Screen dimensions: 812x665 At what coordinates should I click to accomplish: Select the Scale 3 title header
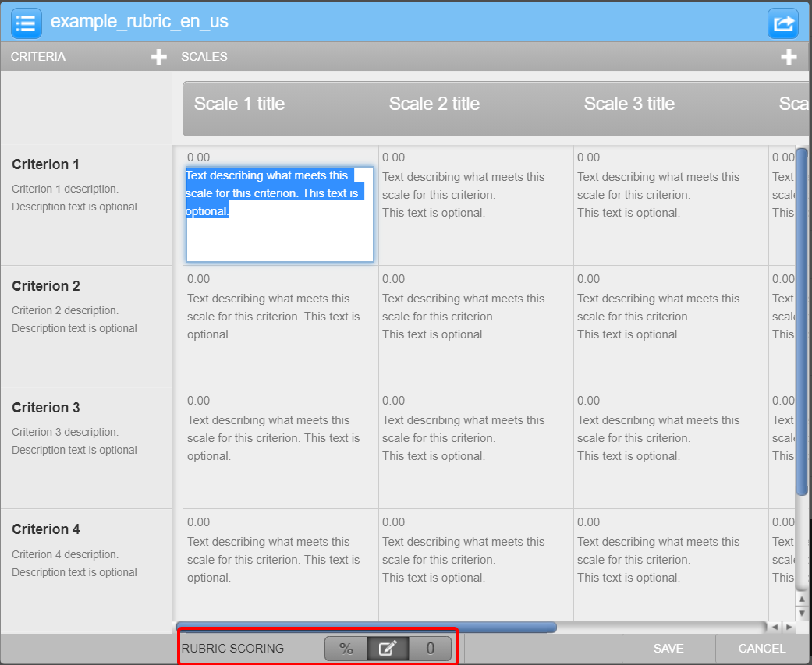pos(629,104)
